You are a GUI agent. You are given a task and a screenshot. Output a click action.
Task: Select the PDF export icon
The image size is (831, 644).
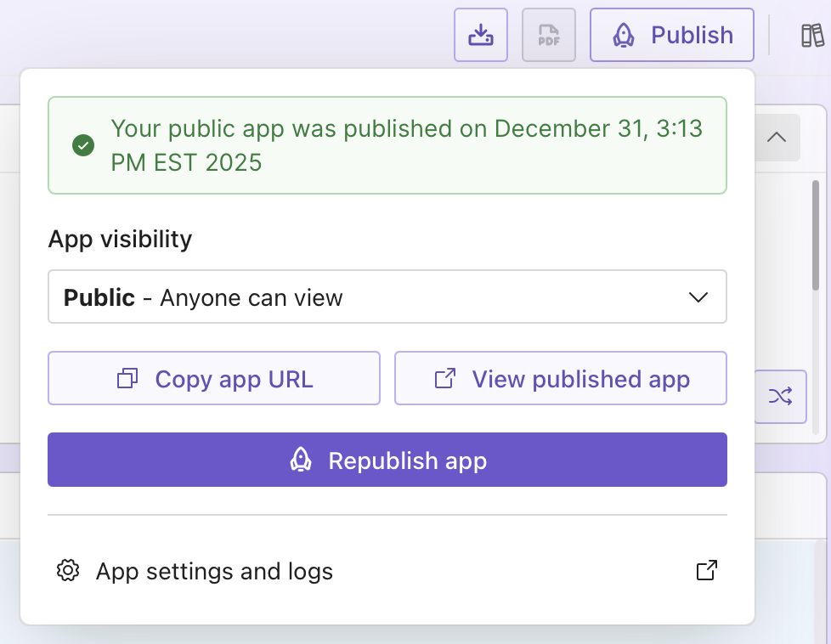pos(549,35)
